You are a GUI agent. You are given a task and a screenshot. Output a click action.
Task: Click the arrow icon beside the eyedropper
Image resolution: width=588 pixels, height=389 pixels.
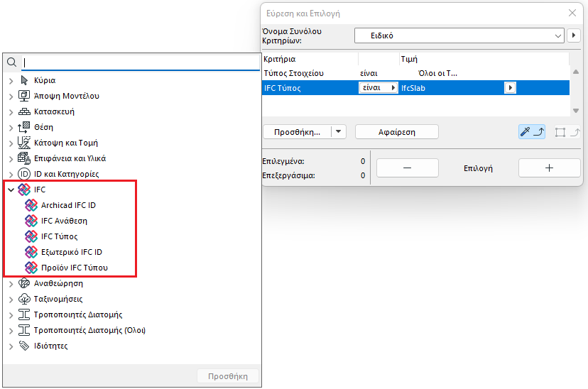(x=538, y=131)
